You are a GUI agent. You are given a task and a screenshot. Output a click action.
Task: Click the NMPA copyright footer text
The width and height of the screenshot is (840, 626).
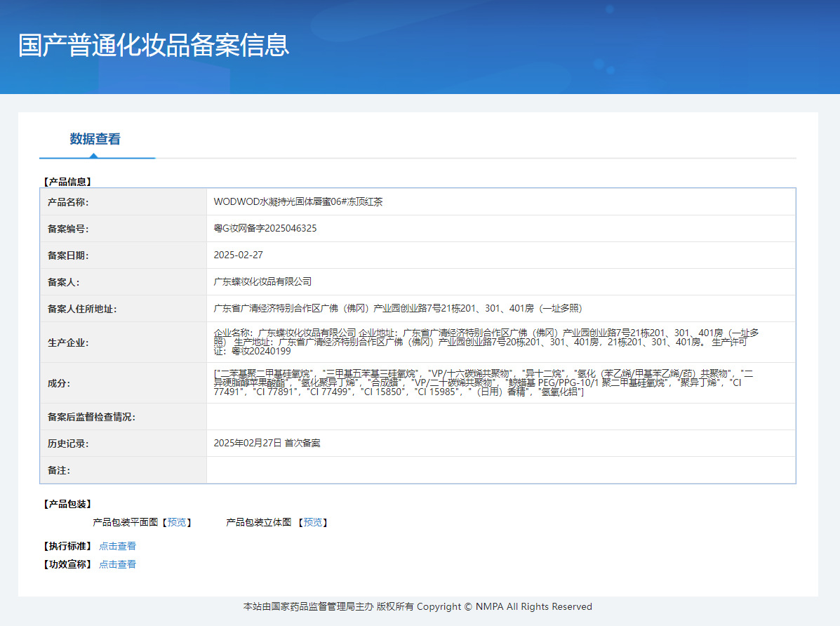pyautogui.click(x=418, y=607)
